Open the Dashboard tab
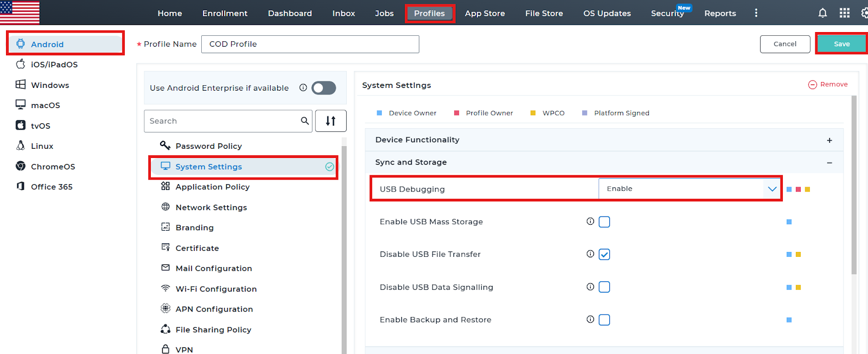 [x=290, y=14]
